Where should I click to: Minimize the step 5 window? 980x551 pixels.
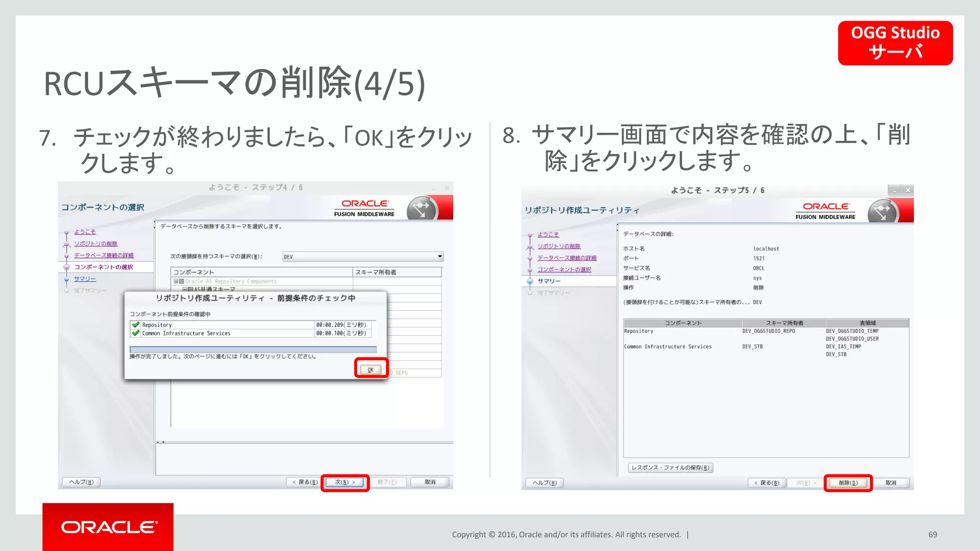point(894,190)
